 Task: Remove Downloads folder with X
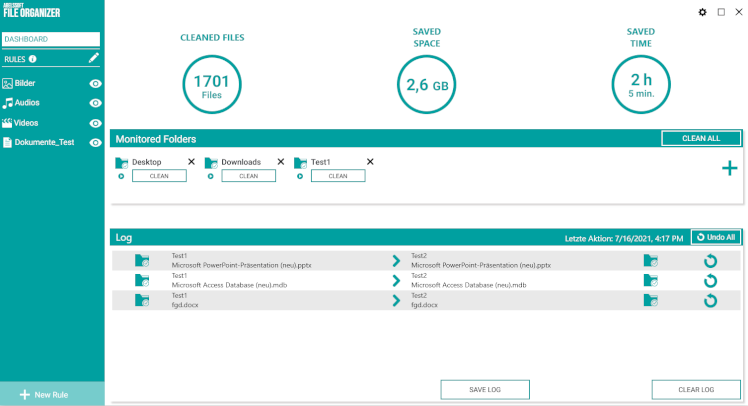pyautogui.click(x=280, y=162)
